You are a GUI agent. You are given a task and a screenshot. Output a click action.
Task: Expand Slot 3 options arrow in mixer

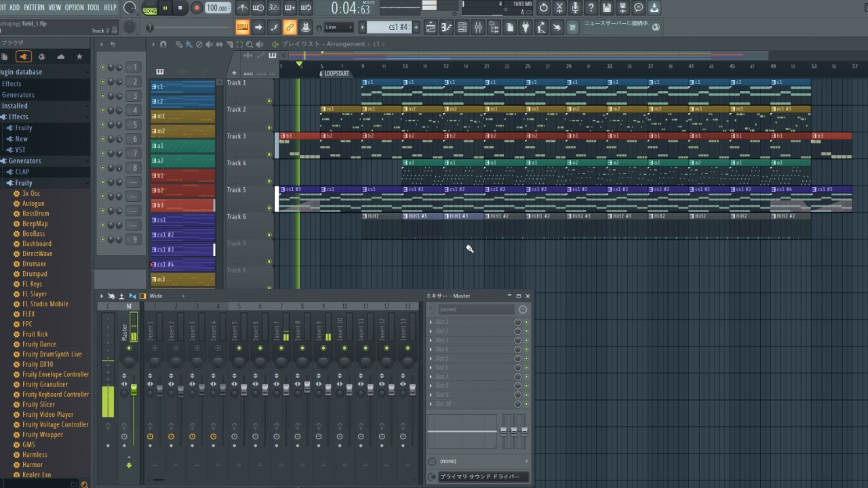click(x=431, y=340)
